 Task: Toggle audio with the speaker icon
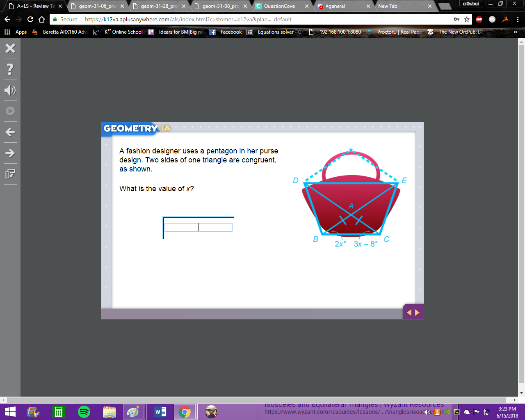[10, 90]
